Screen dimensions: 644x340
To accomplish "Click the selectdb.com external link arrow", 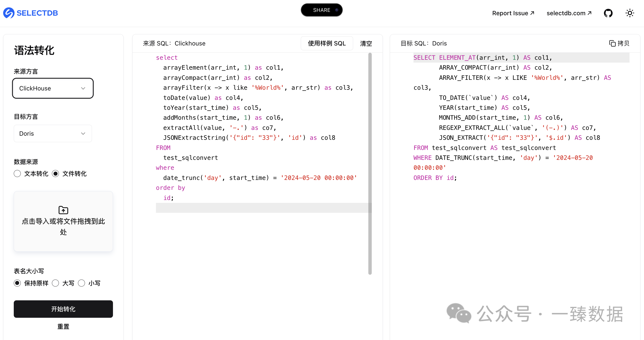I will coord(589,13).
